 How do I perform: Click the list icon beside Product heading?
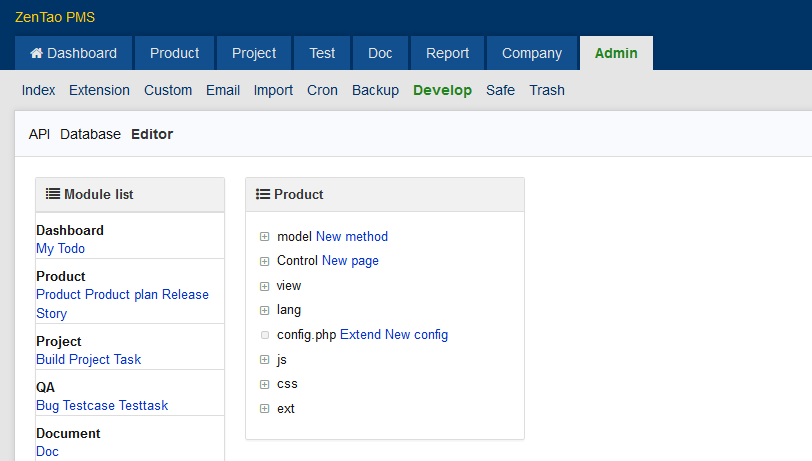[263, 194]
